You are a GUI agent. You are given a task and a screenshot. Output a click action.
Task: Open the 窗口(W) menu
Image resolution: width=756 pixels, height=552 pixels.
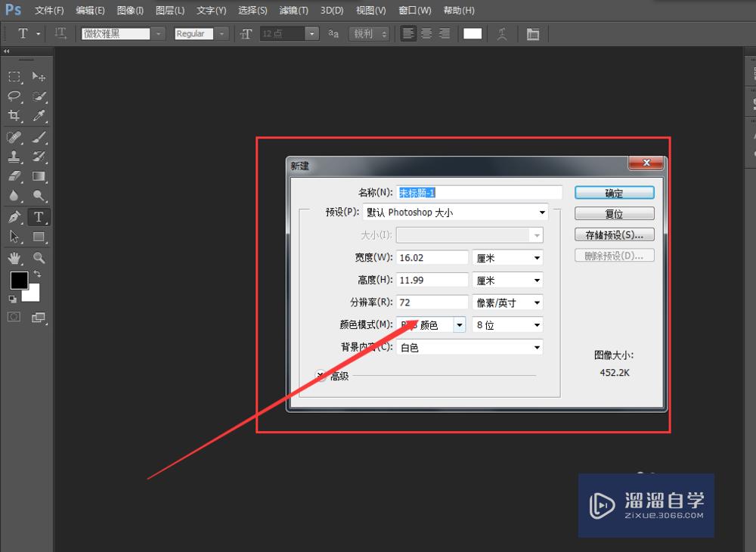click(x=415, y=10)
